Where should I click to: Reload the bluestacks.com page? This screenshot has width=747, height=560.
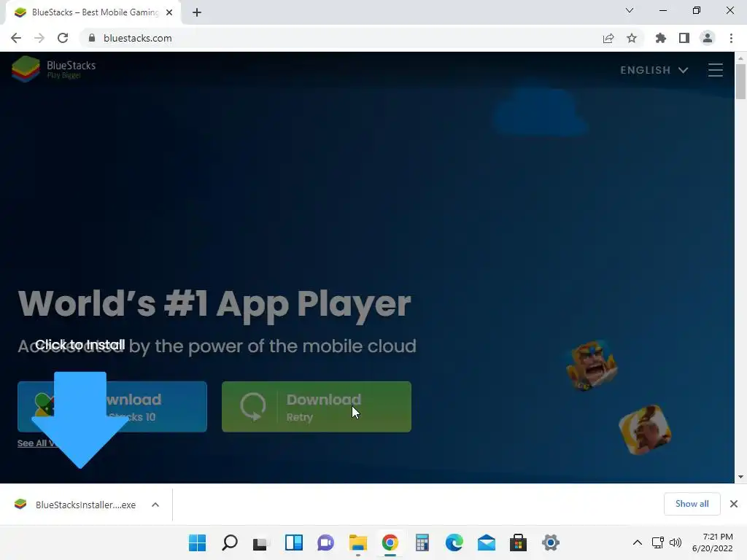click(63, 38)
